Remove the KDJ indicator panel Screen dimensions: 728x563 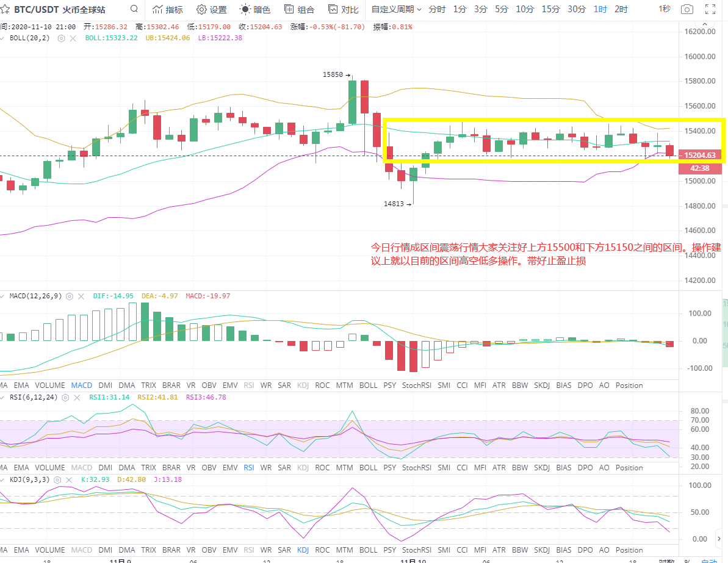click(68, 479)
